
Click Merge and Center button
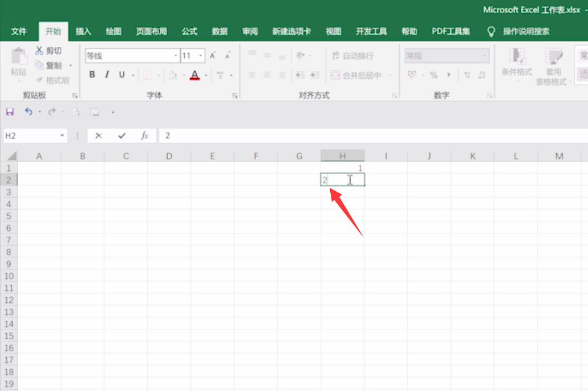point(356,75)
